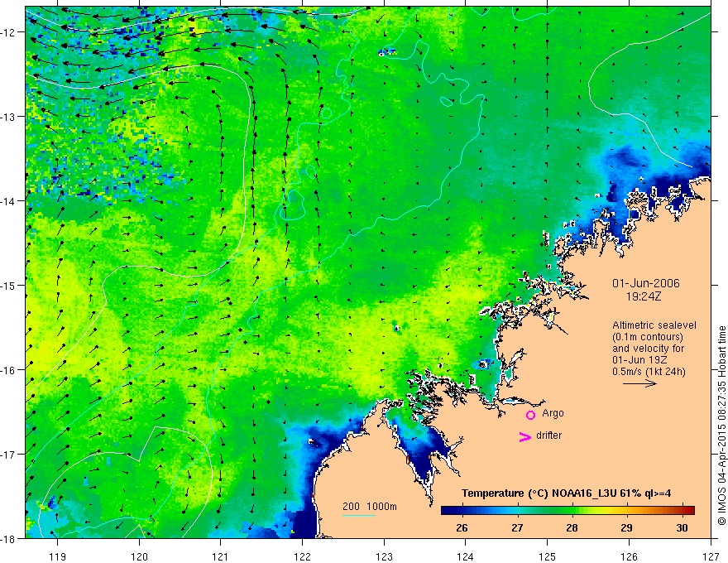728x563 pixels.
Task: Click the magenta drifter arrowhead legend symbol
Action: point(525,436)
